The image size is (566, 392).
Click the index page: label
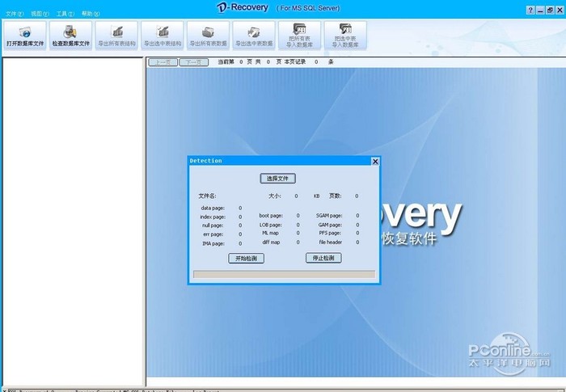[213, 217]
